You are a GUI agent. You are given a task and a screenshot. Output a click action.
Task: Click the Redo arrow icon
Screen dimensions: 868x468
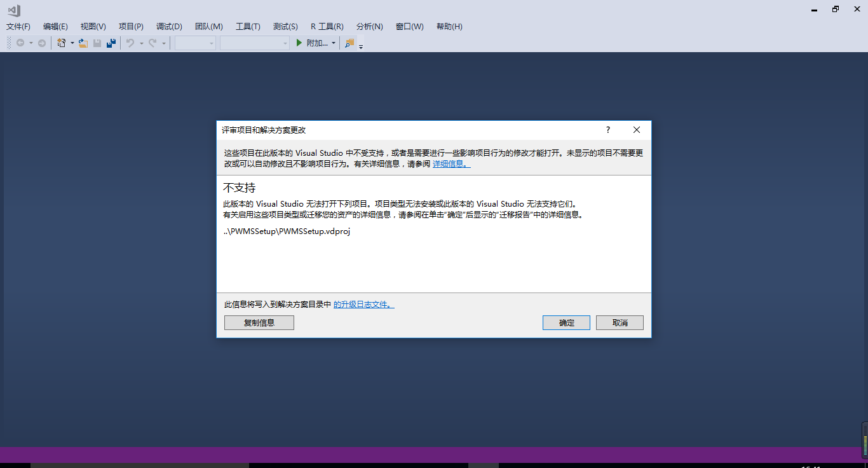click(153, 43)
